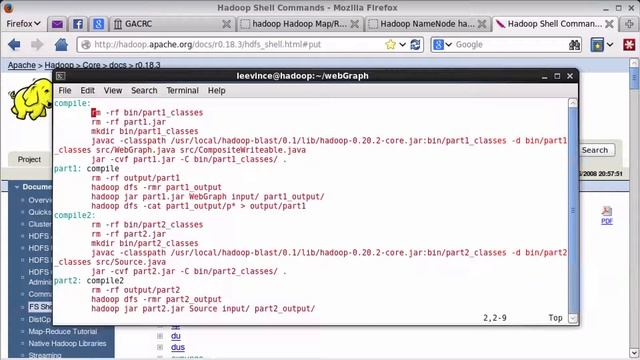Go to the Firefox home page
Screen dimensions: 640x360
point(61,44)
